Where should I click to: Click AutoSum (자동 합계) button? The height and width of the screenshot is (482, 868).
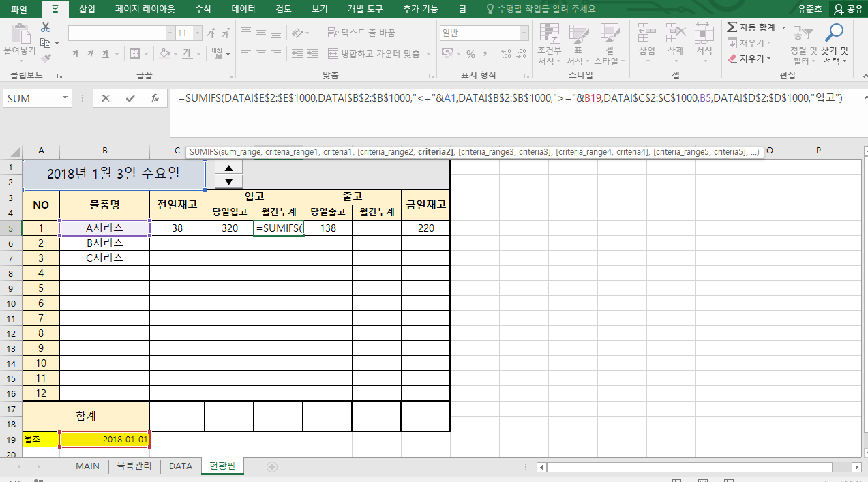tap(751, 27)
